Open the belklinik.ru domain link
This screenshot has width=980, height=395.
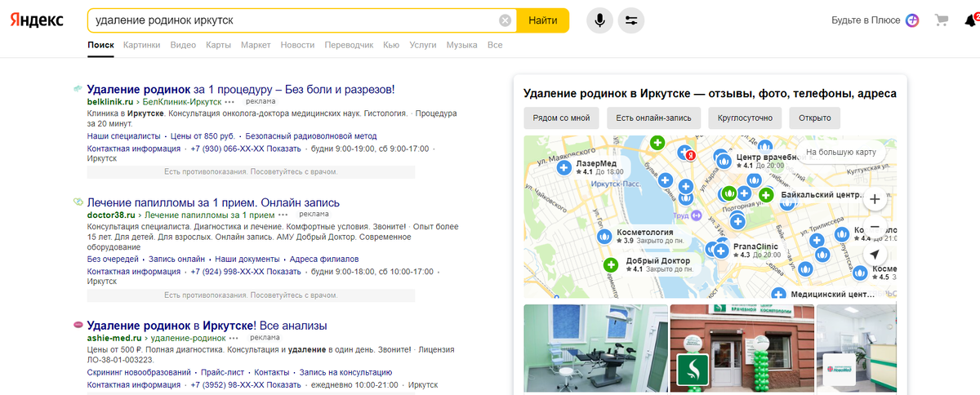click(x=110, y=102)
